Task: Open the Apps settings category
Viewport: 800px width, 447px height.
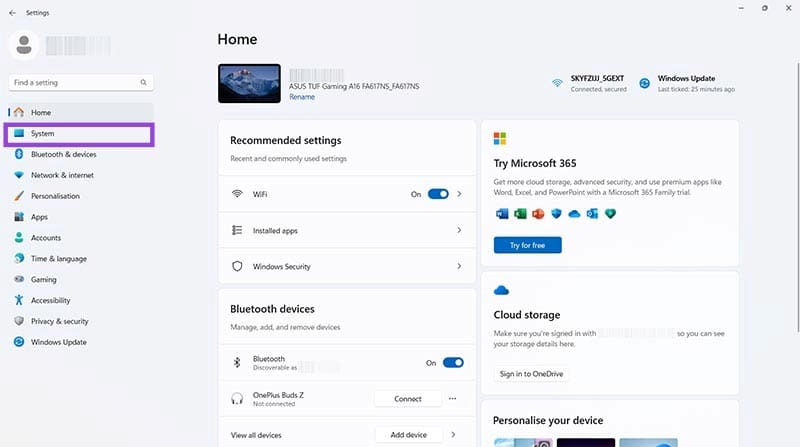Action: 81,217
